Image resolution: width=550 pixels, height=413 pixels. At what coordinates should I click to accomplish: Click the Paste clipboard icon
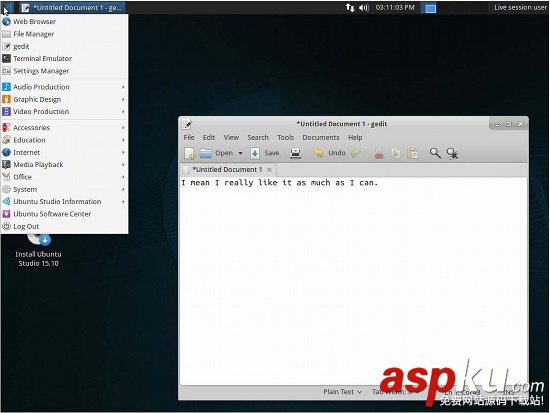[412, 154]
